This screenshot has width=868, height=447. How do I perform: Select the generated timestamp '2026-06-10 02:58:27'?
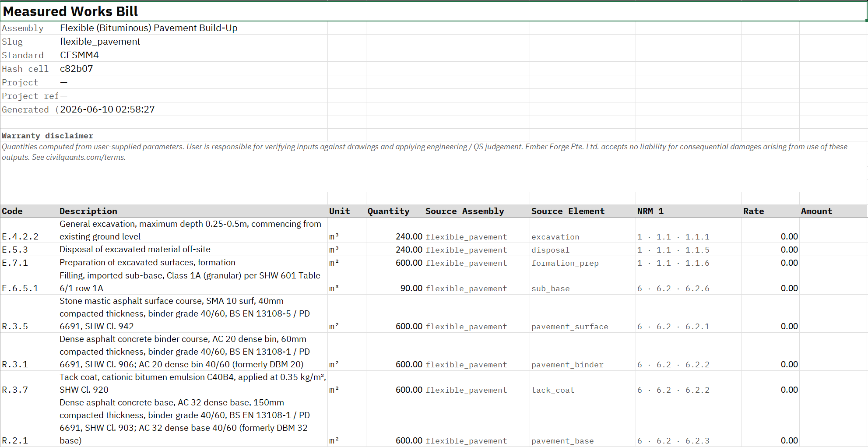pyautogui.click(x=193, y=109)
